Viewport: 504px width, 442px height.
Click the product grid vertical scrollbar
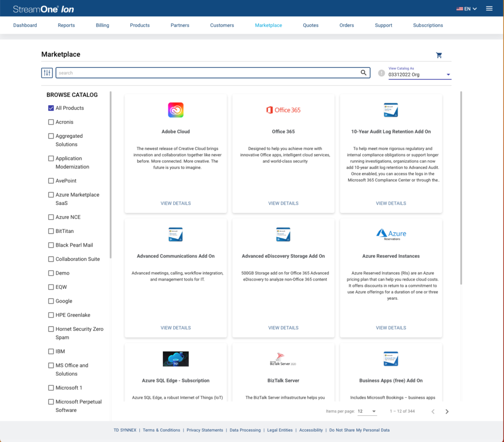[x=461, y=188]
